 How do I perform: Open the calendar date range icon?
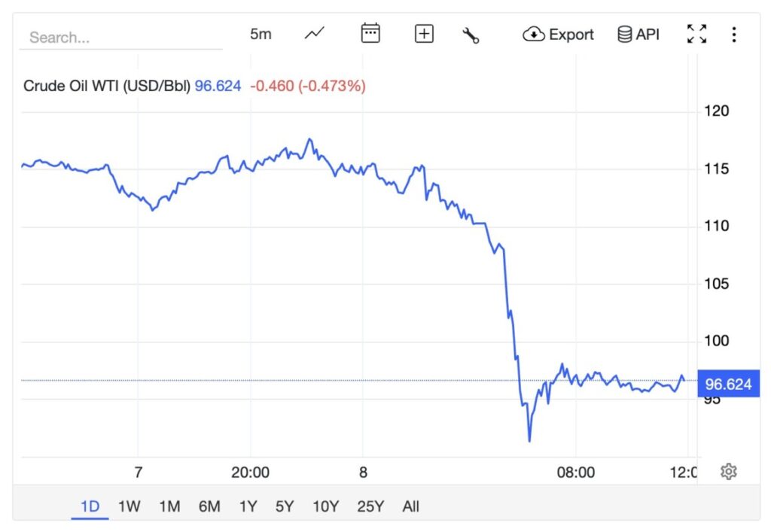pos(370,33)
